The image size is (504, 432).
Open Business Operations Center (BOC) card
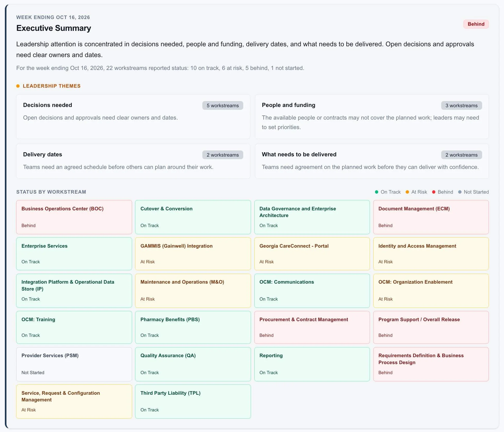click(74, 217)
